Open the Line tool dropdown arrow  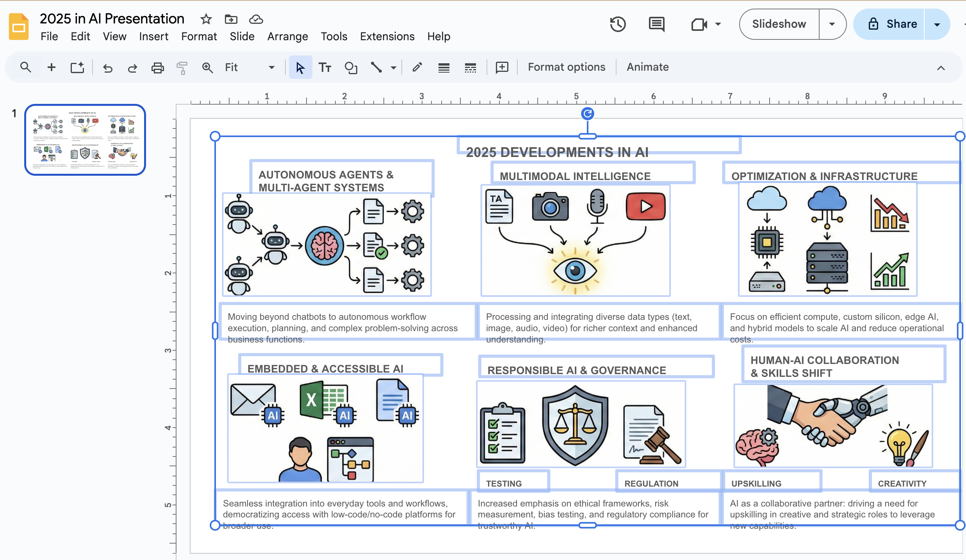(394, 68)
